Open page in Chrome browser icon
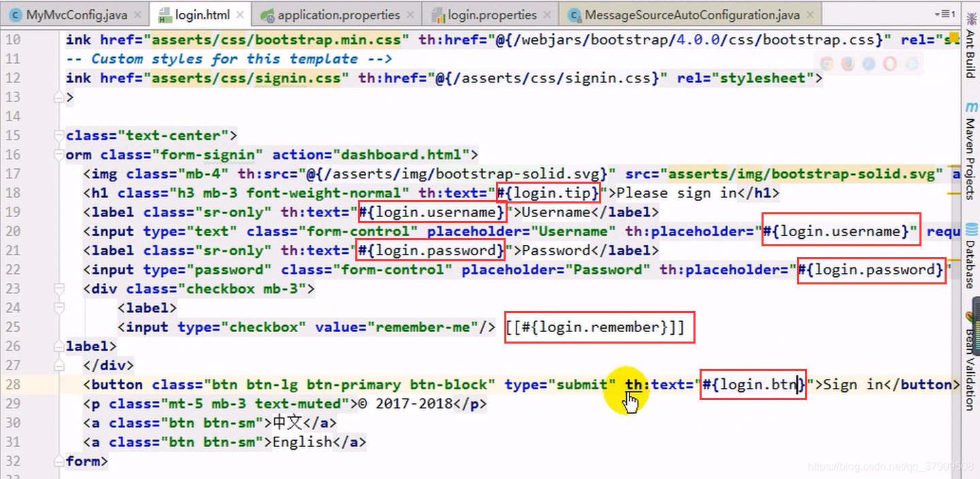This screenshot has width=980, height=479. click(827, 64)
